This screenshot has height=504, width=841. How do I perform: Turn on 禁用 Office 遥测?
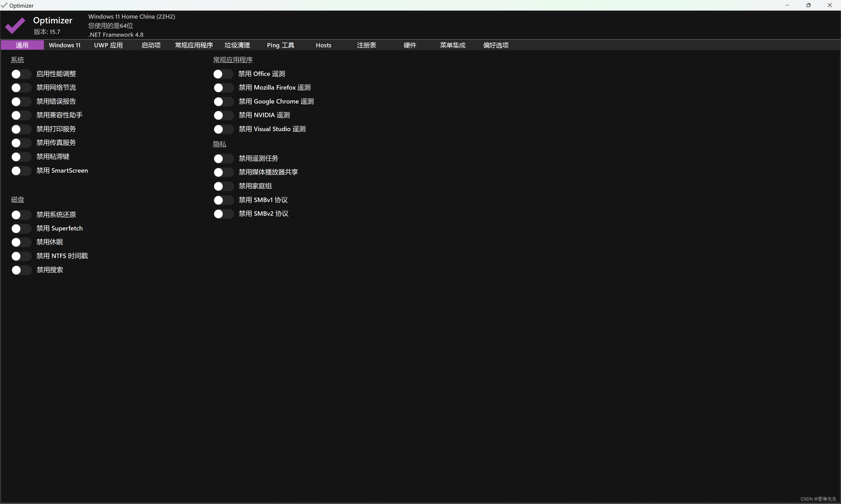click(223, 74)
